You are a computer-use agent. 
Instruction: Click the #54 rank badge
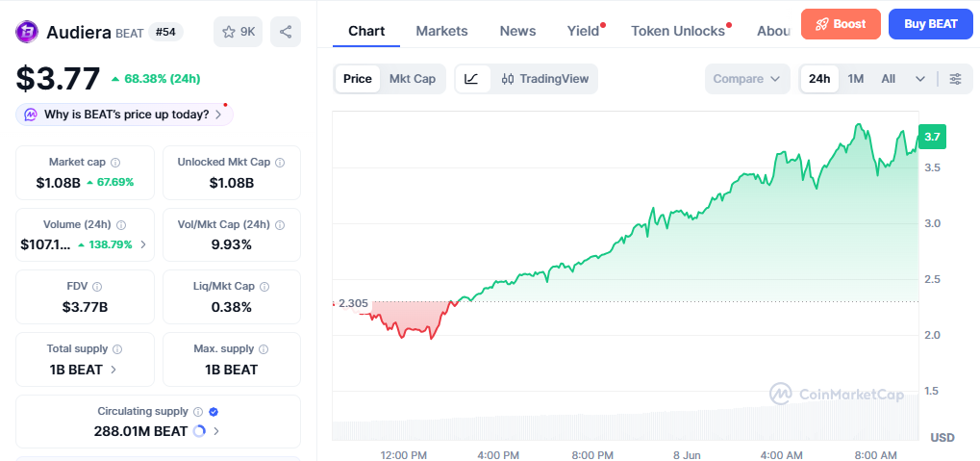(165, 32)
